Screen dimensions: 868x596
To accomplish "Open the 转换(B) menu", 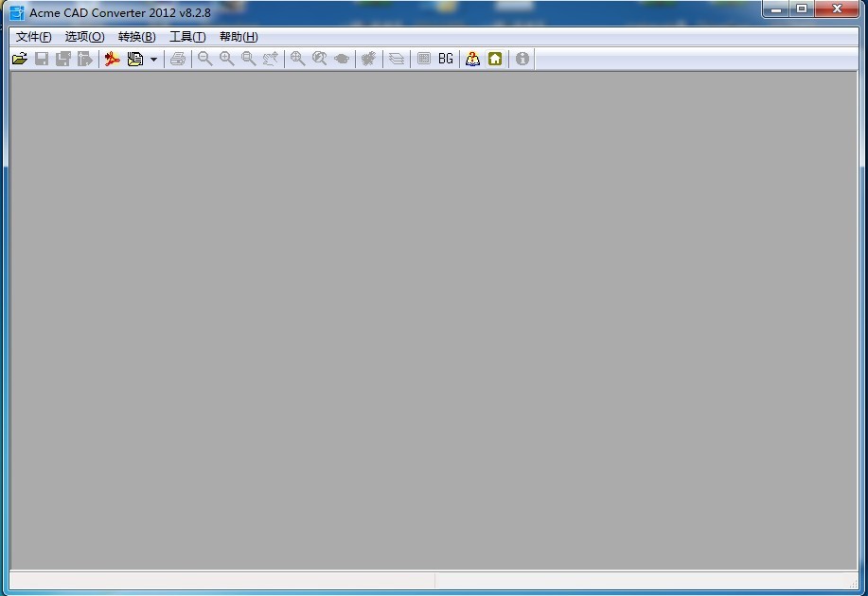I will click(136, 37).
